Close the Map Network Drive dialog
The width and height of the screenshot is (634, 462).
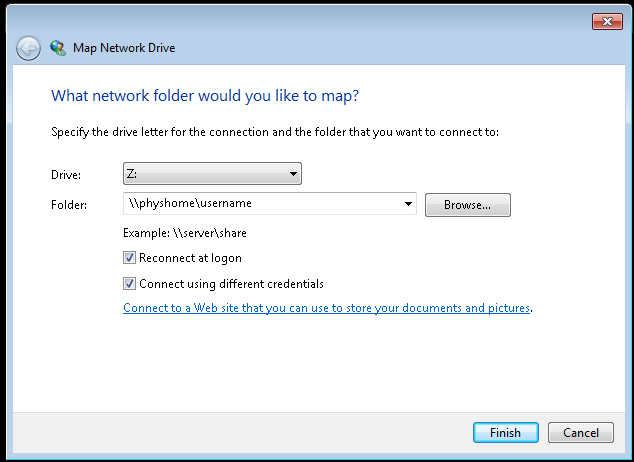coord(607,21)
